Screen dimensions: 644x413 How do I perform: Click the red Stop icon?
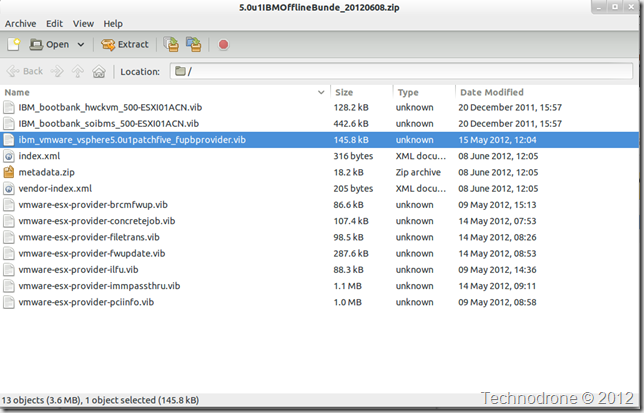point(223,44)
